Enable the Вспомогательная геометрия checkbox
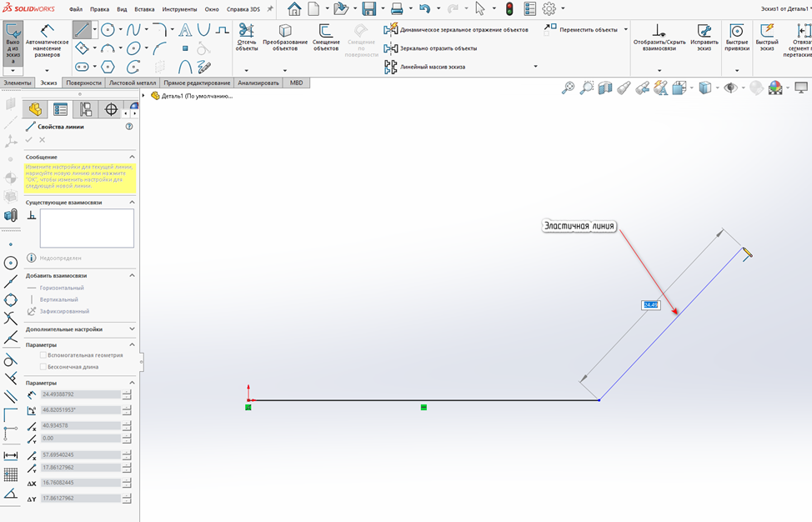 pyautogui.click(x=43, y=355)
